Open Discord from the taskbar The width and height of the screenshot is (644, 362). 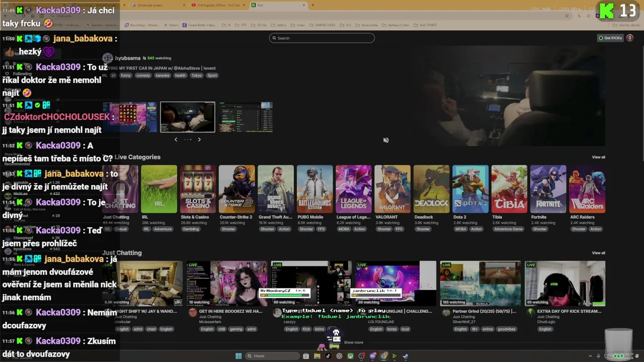(x=372, y=356)
